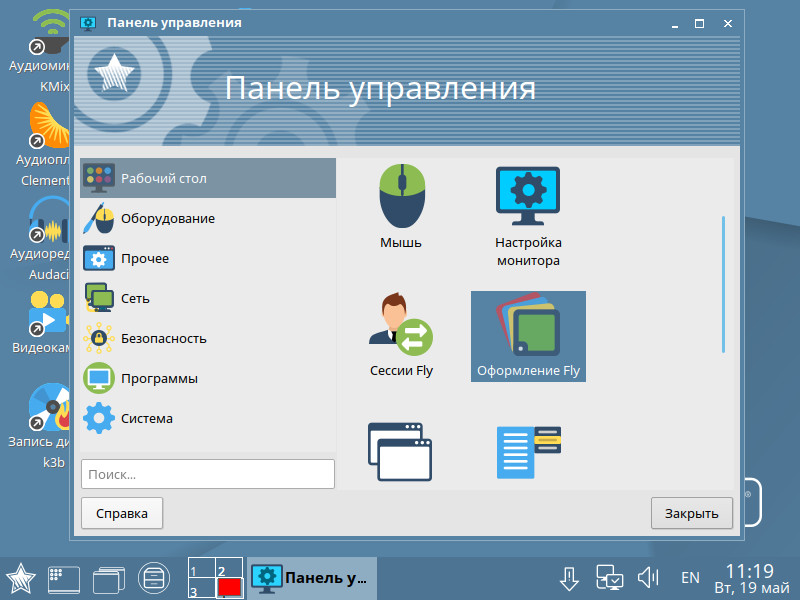Click the volume speaker tray icon
Screen dimensions: 800x600
pos(648,578)
